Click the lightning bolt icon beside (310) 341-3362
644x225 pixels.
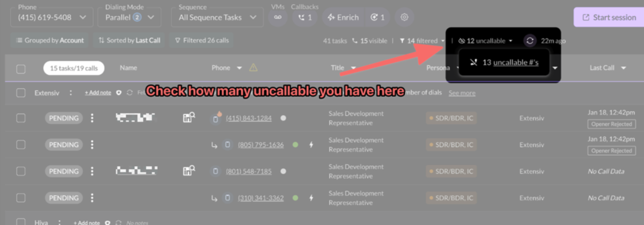pos(311,198)
